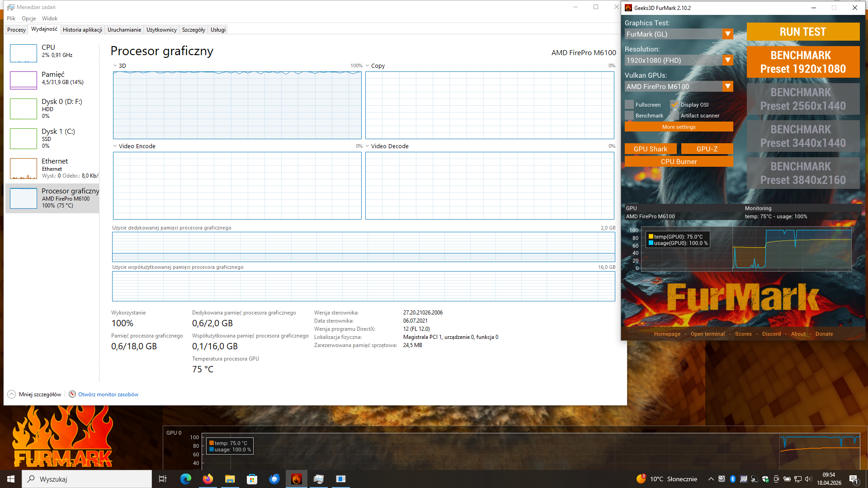
Task: Click the blue window app on the taskbar
Action: click(x=340, y=479)
